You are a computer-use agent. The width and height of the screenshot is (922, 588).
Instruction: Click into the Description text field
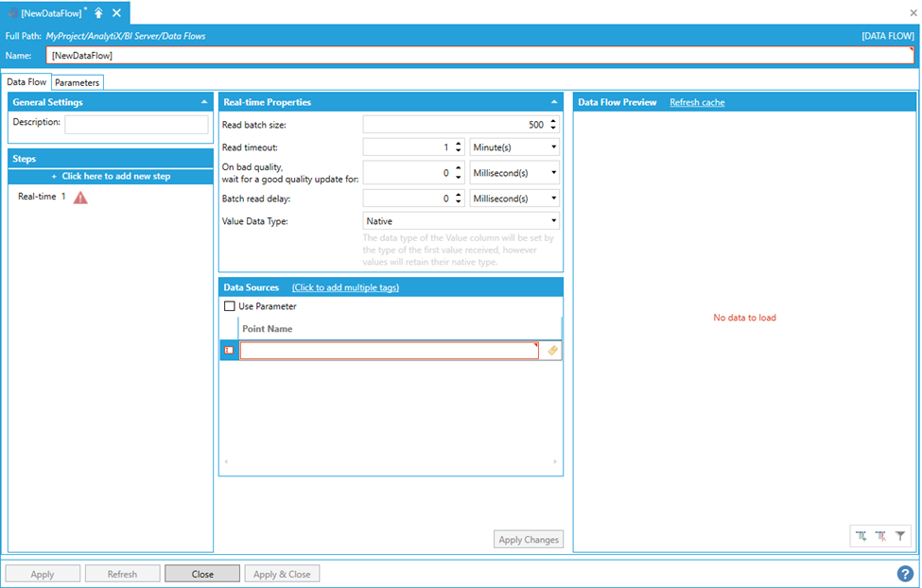[136, 125]
